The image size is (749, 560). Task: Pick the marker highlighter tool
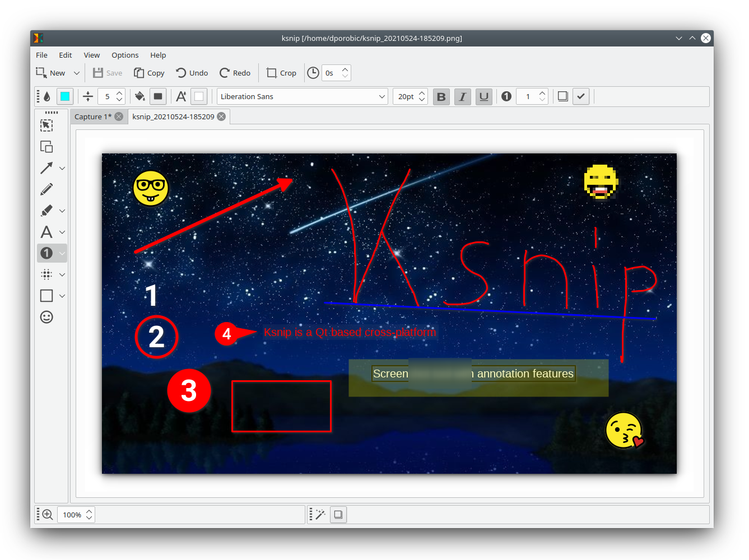[46, 210]
